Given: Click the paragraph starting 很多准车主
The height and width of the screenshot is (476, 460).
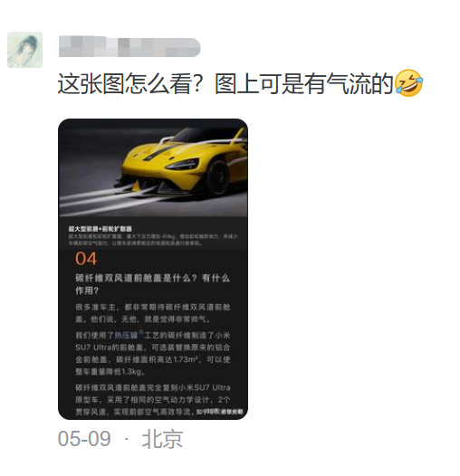Looking at the screenshot, I should [153, 313].
